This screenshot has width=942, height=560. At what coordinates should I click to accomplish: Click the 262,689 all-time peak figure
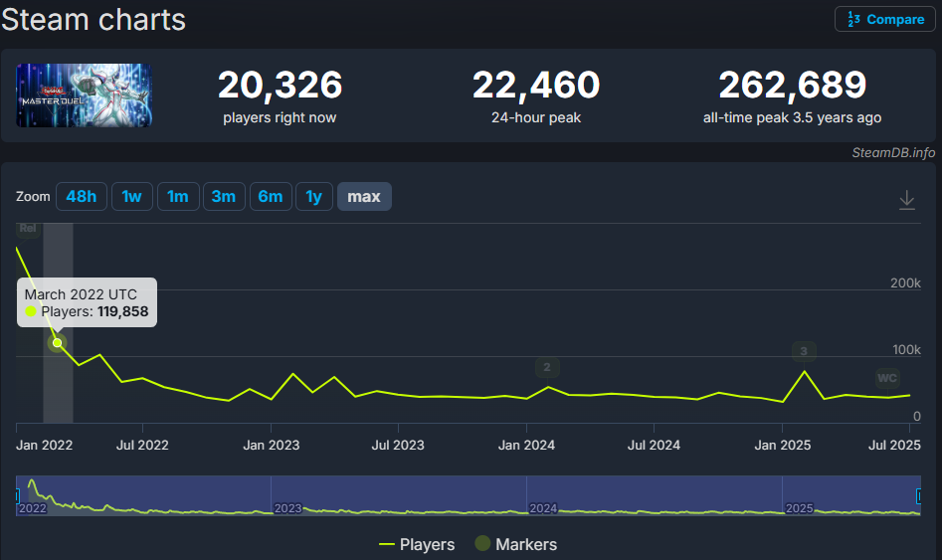pyautogui.click(x=793, y=85)
